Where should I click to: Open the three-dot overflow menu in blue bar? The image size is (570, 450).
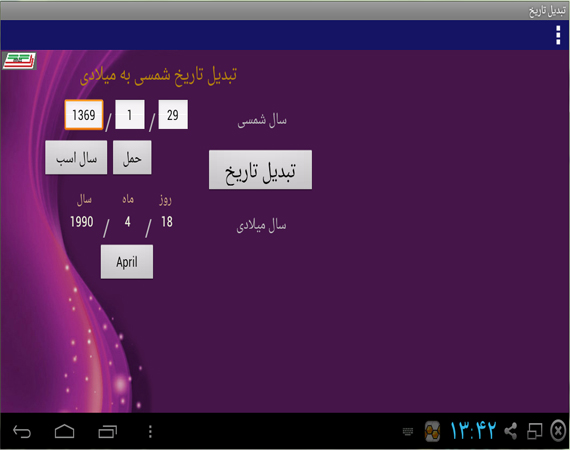pos(558,35)
